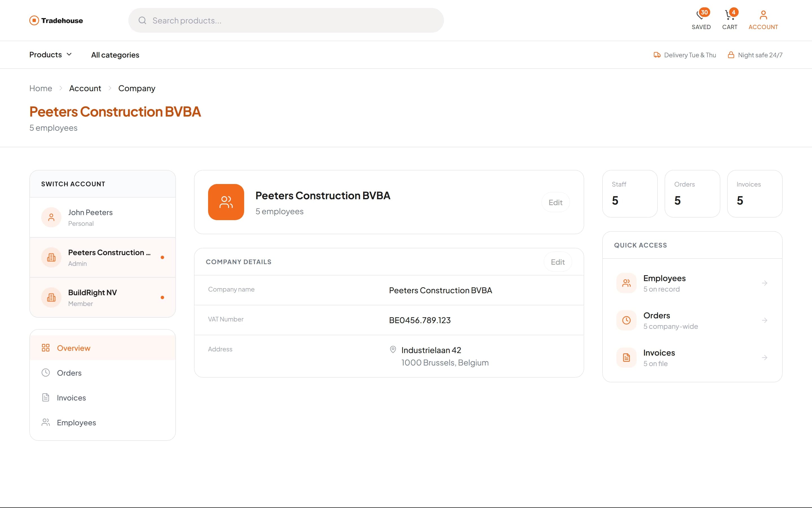Viewport: 812px width, 508px height.
Task: Click the Quick Access Employees icon
Action: (x=626, y=283)
